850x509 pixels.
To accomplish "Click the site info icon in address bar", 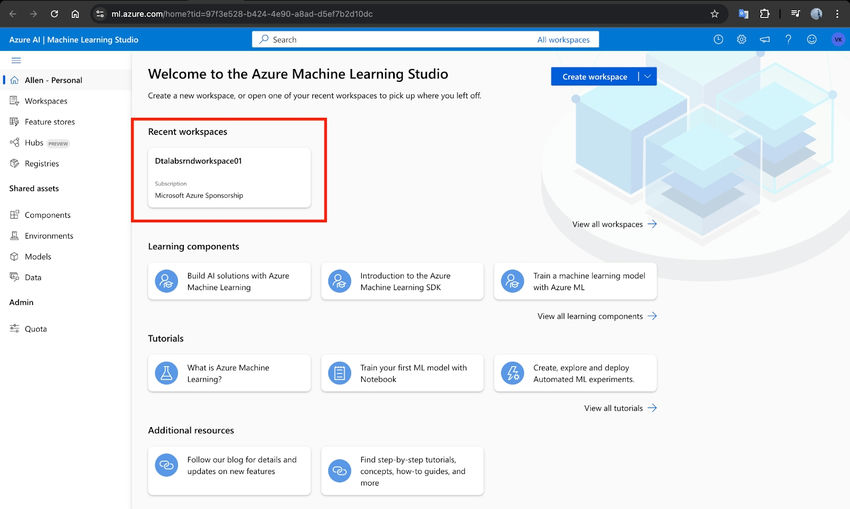I will click(x=100, y=14).
